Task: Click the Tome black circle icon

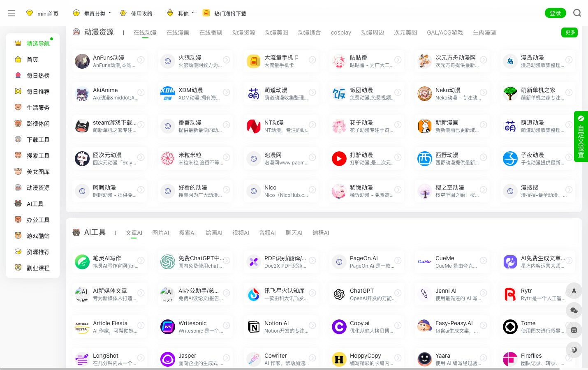Action: point(510,327)
